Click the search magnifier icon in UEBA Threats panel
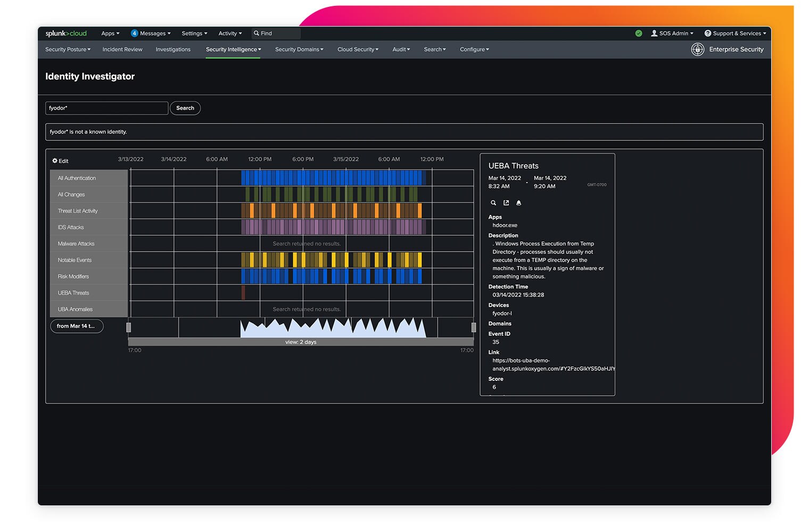809x532 pixels. (493, 203)
